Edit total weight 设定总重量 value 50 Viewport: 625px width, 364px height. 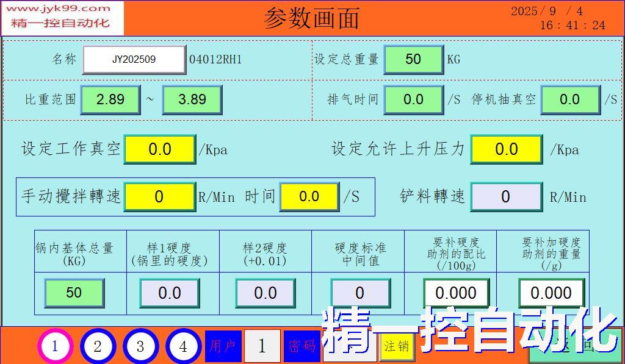click(413, 59)
